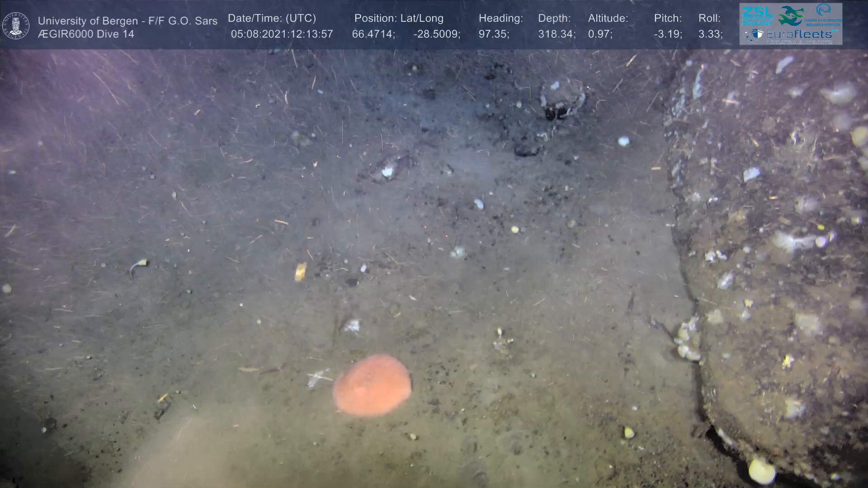The image size is (868, 488).
Task: Click the longitude value -28.5009
Action: (435, 34)
